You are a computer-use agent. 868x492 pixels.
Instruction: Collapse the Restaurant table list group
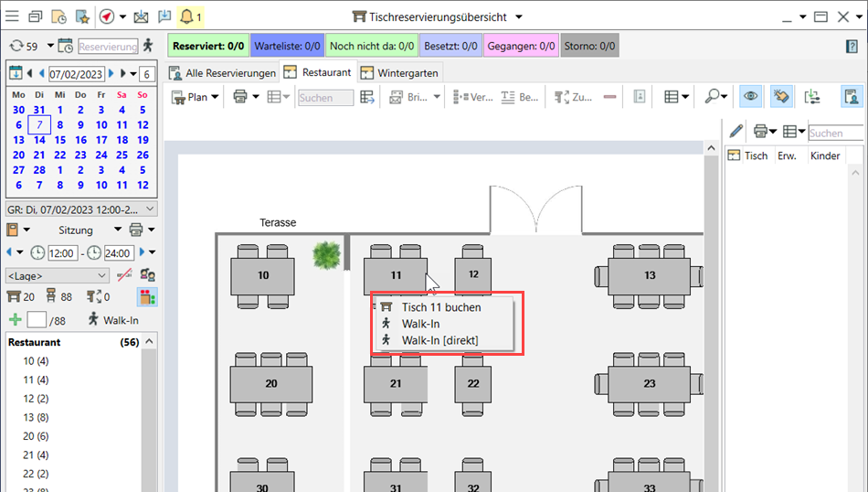coord(149,342)
